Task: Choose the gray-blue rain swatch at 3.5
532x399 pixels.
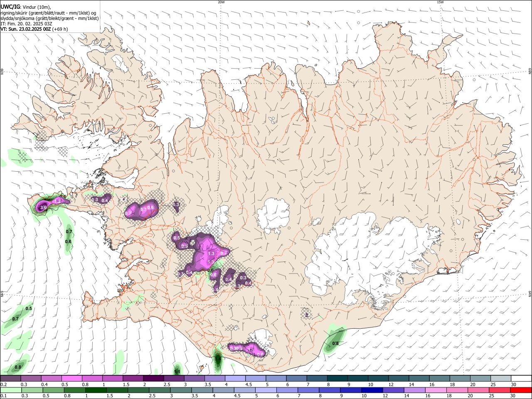Action: (x=201, y=390)
